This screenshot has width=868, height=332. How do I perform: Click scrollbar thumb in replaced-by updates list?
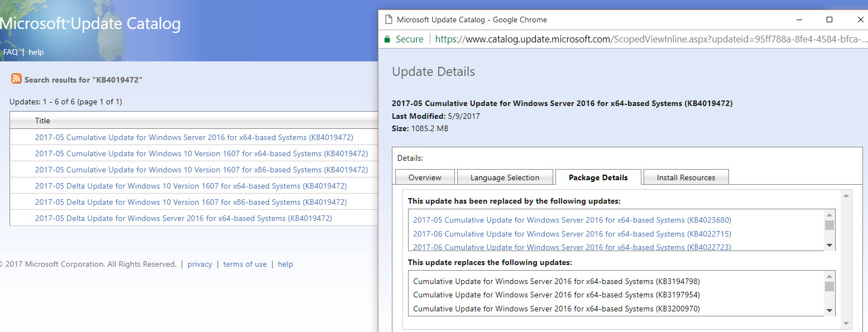point(829,225)
